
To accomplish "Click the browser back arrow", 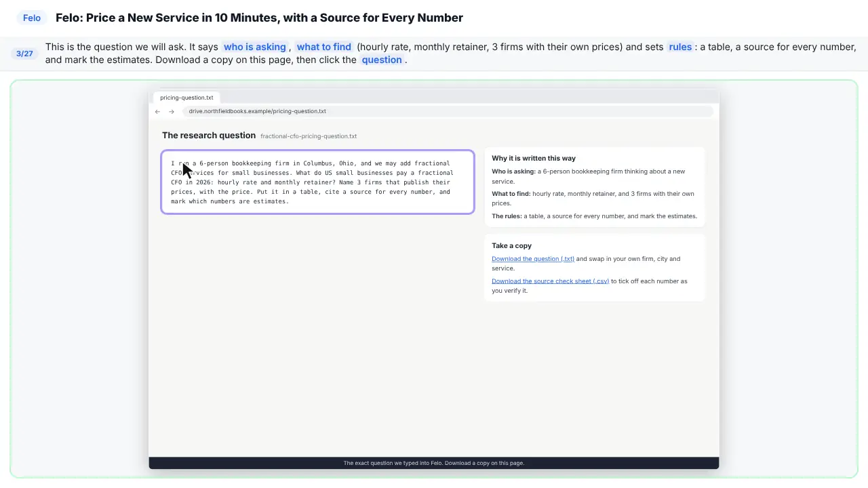I will click(157, 111).
